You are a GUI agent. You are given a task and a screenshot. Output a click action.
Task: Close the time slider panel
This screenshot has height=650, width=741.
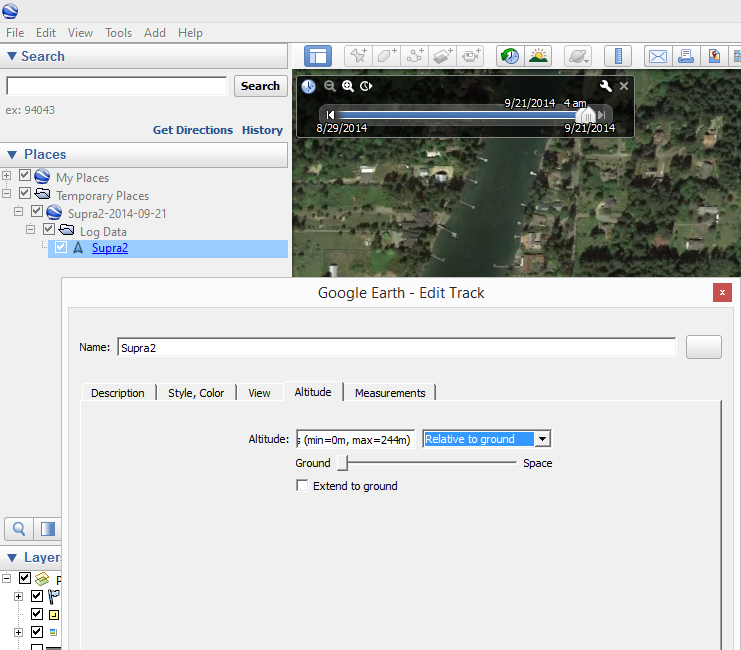pyautogui.click(x=624, y=86)
